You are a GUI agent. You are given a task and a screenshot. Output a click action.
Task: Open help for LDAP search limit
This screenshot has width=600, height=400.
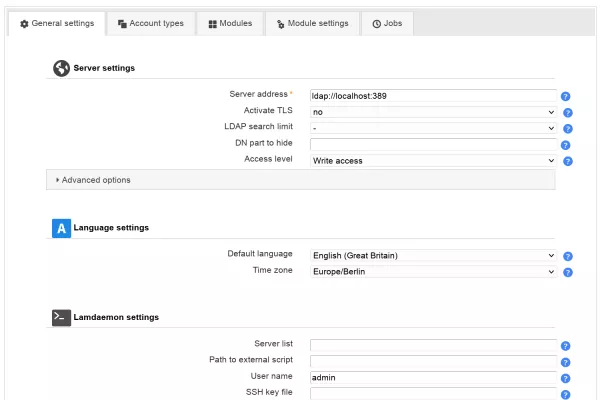tap(567, 129)
